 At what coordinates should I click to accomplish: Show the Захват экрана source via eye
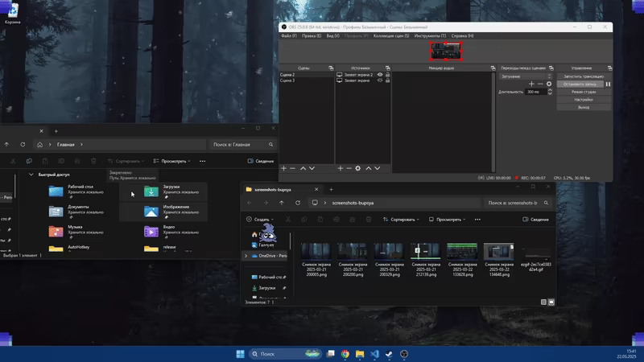tap(380, 80)
